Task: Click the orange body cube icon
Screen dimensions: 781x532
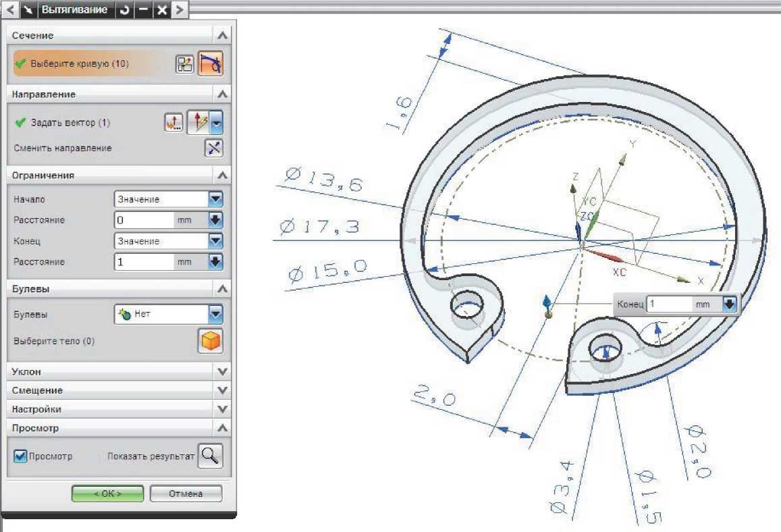Action: click(210, 341)
